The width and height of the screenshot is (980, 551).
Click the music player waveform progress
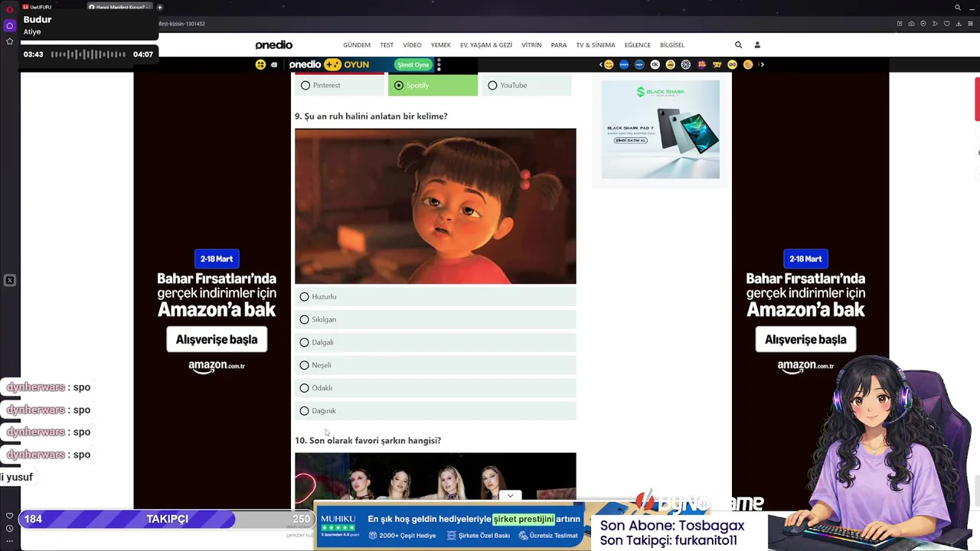(x=88, y=54)
